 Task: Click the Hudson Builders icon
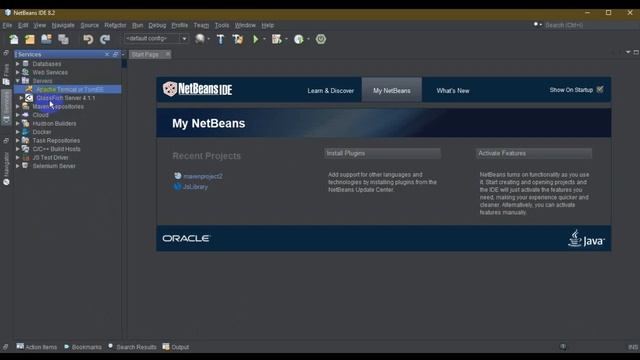(x=26, y=123)
